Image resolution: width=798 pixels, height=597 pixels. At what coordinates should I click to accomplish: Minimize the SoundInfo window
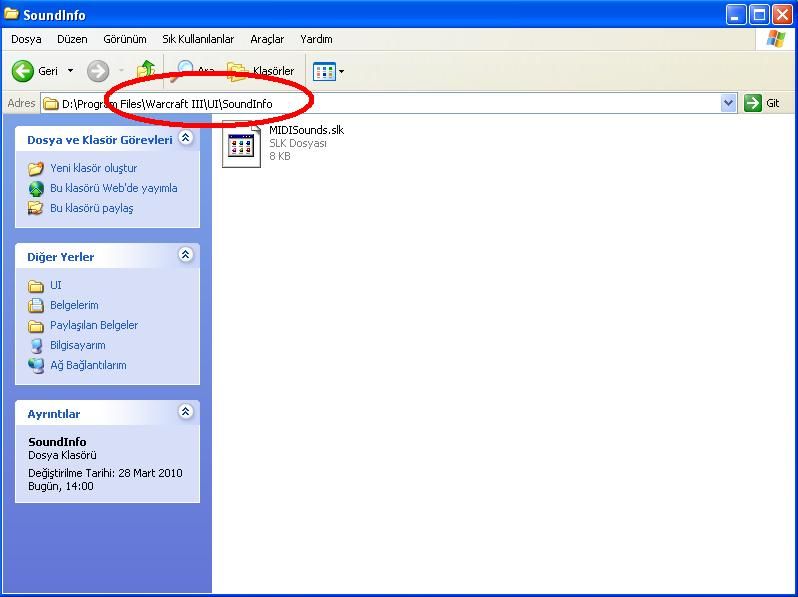click(735, 15)
